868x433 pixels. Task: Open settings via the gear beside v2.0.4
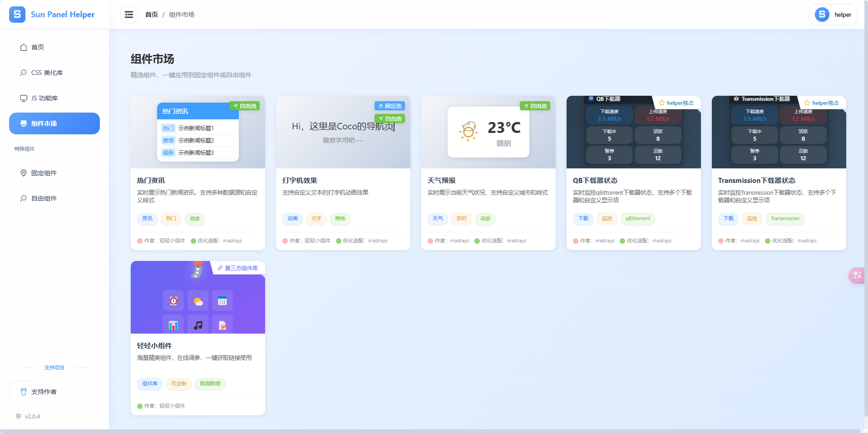pos(18,416)
